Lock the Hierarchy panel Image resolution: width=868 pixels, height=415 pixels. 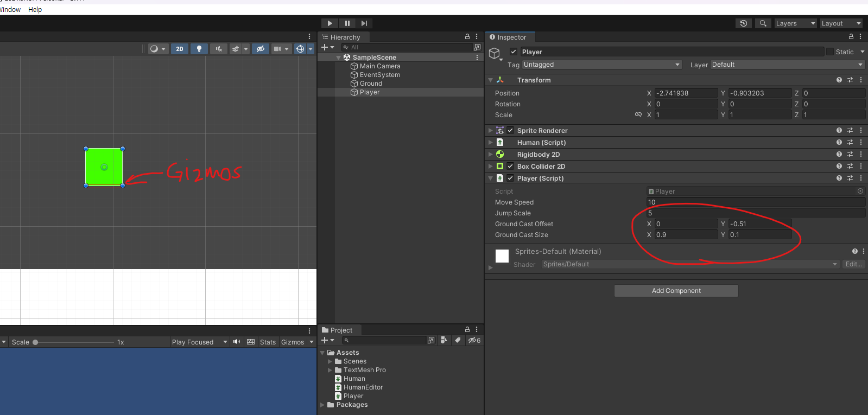click(467, 36)
